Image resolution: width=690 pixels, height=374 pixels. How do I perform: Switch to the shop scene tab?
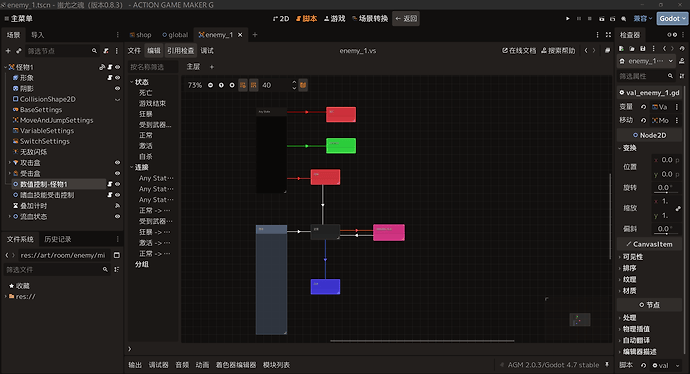point(140,35)
